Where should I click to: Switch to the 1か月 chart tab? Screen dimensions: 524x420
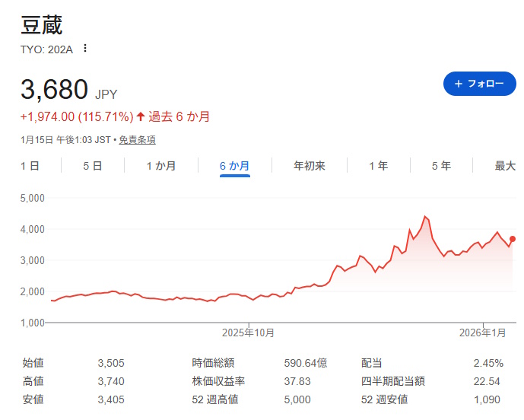(x=161, y=166)
